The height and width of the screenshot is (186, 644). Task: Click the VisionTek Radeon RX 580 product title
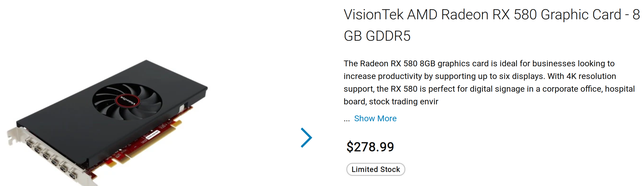(x=491, y=15)
